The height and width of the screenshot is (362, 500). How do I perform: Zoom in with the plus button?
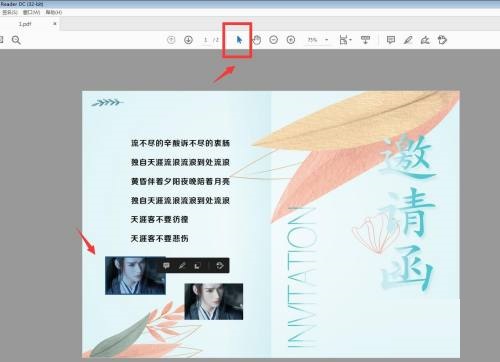point(291,40)
